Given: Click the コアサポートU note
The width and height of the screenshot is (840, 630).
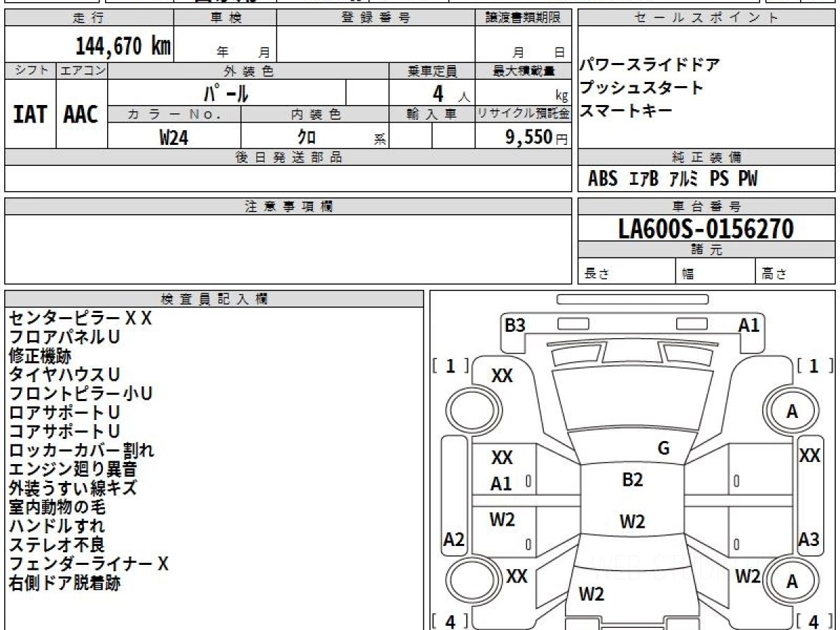Looking at the screenshot, I should 64,432.
